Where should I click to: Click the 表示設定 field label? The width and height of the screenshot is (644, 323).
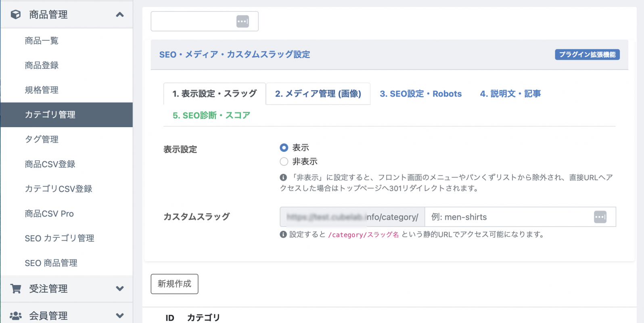pos(180,149)
